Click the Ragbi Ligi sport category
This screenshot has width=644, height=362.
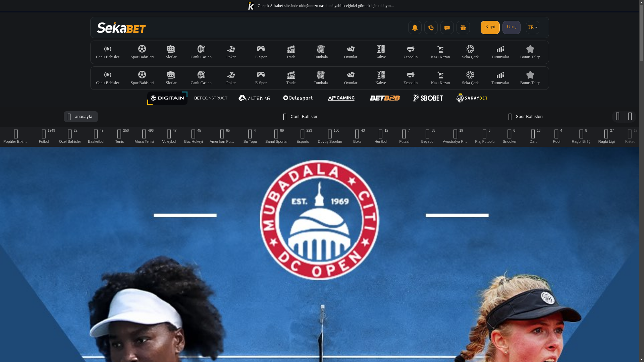tap(606, 136)
